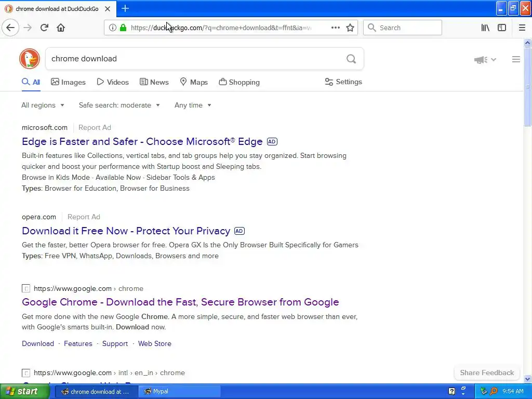Click the orange magnifier tray icon

click(x=494, y=391)
